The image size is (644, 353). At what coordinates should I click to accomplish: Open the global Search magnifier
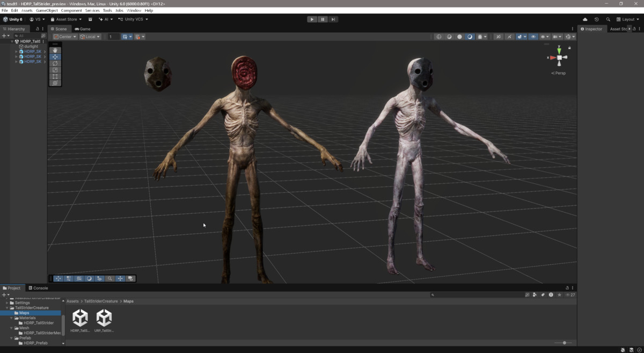click(x=608, y=19)
